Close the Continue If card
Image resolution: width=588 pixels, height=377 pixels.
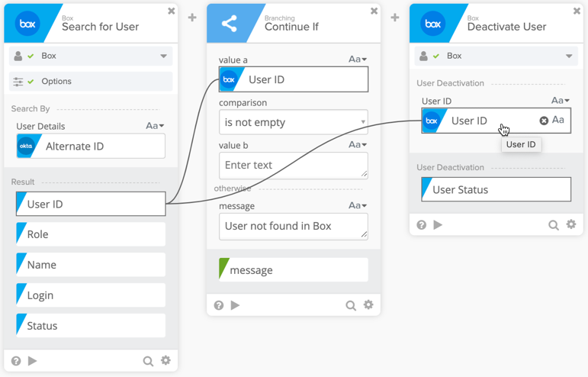(x=374, y=11)
